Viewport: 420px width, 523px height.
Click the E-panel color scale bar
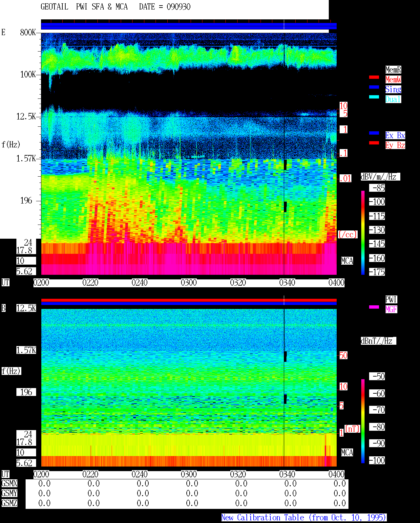tap(363, 232)
